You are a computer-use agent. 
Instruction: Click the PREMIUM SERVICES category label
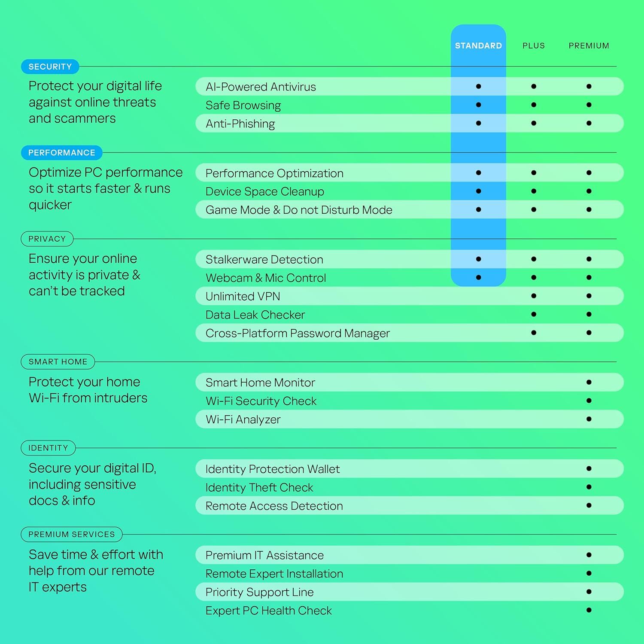[71, 534]
